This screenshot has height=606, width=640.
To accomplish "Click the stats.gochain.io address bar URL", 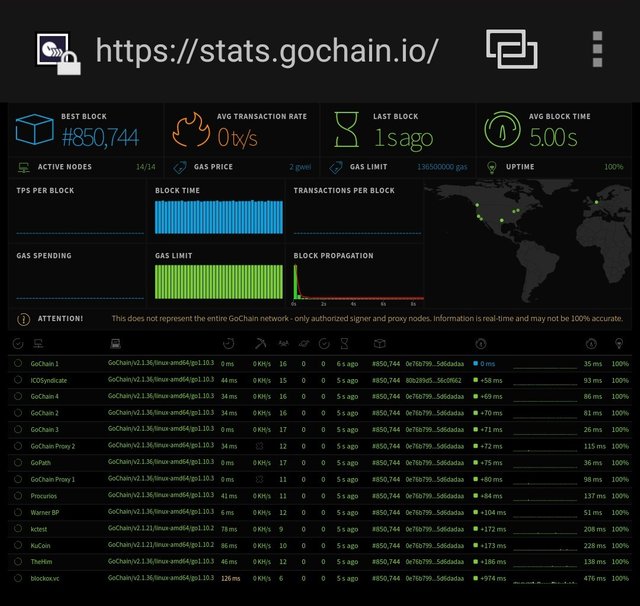I will [267, 51].
